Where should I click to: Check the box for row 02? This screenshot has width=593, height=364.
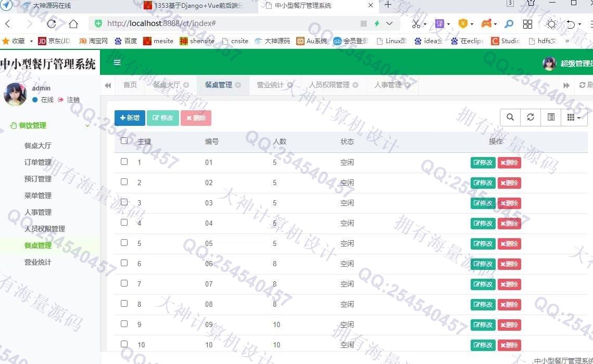[124, 181]
